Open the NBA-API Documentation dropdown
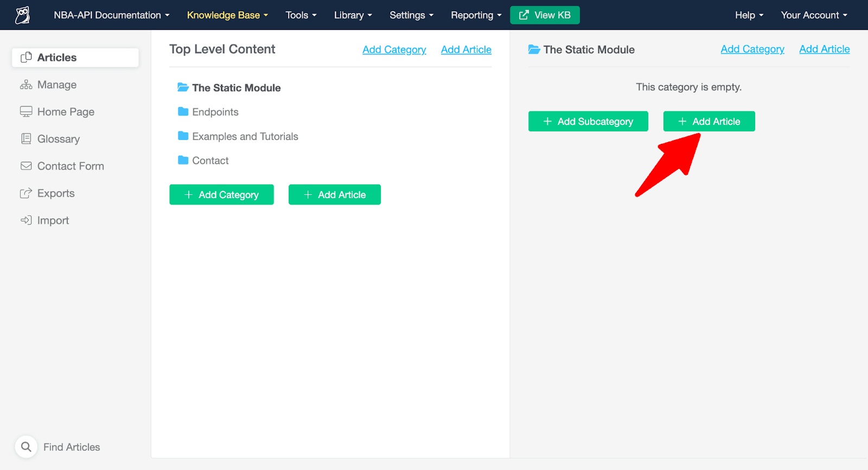The height and width of the screenshot is (470, 868). coord(111,15)
